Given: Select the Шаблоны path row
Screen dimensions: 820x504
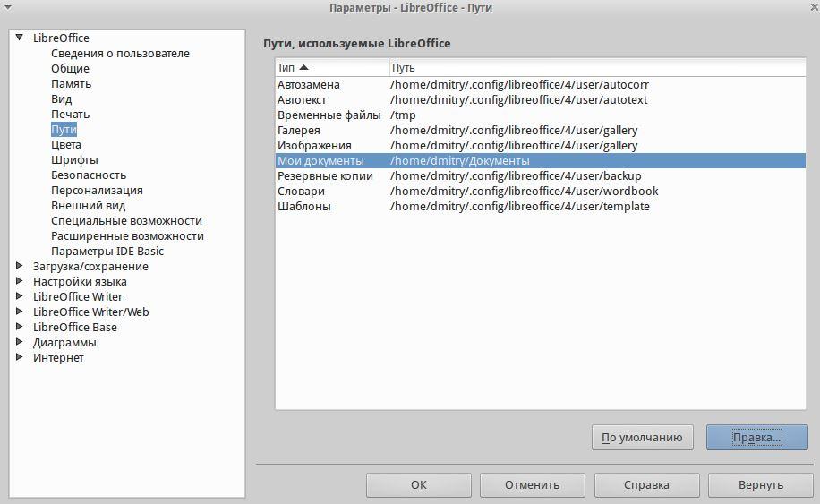Looking at the screenshot, I should (x=540, y=206).
